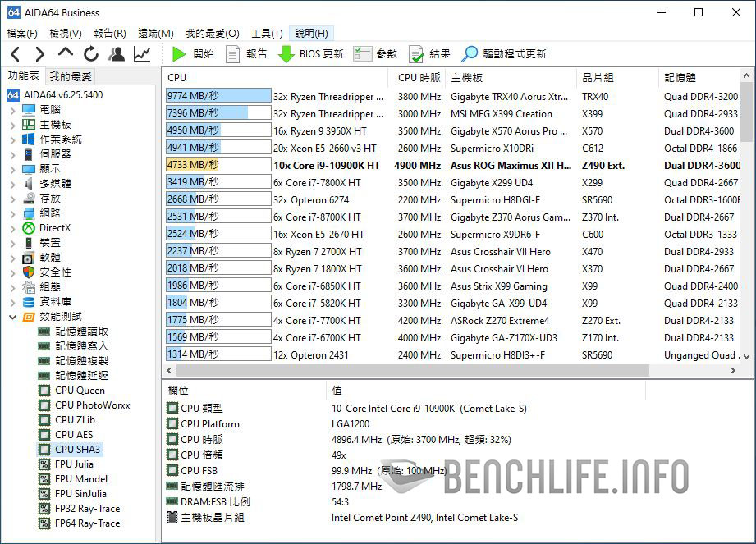The width and height of the screenshot is (756, 544).
Task: Click the 結果 results toolbar button
Action: point(429,54)
